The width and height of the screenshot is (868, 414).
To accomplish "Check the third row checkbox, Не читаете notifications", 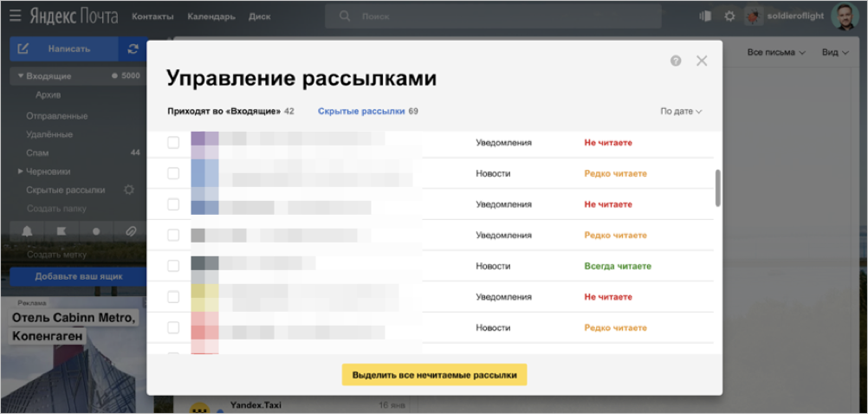I will tap(173, 204).
